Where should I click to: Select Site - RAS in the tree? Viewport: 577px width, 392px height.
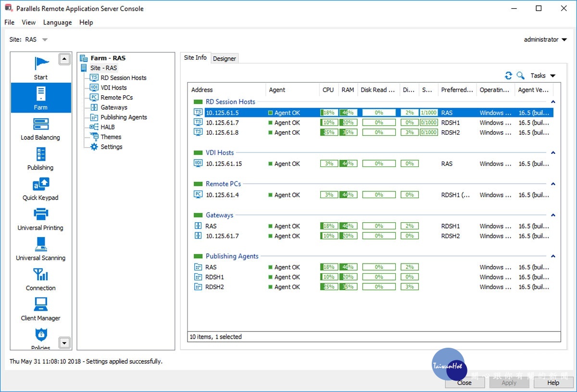(x=103, y=68)
